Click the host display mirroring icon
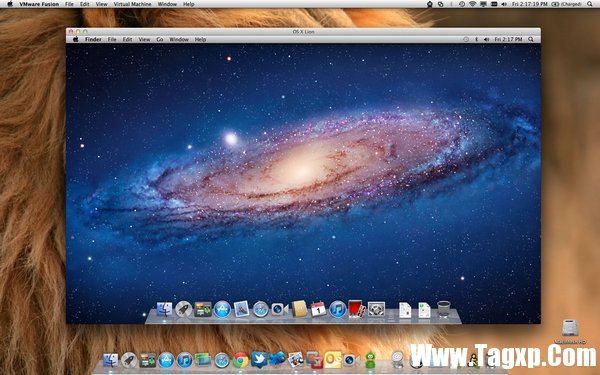This screenshot has width=600, height=375. click(483, 4)
